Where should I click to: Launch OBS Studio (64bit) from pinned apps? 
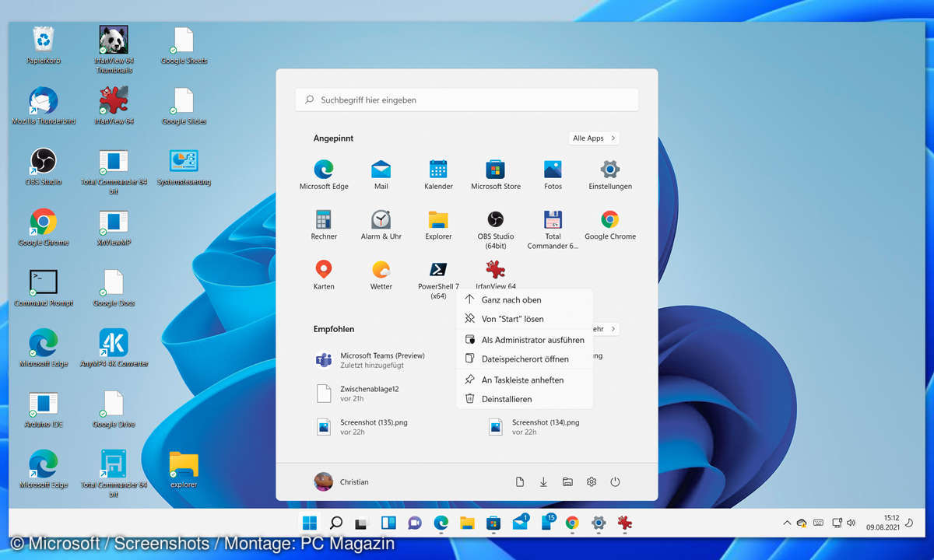(496, 229)
